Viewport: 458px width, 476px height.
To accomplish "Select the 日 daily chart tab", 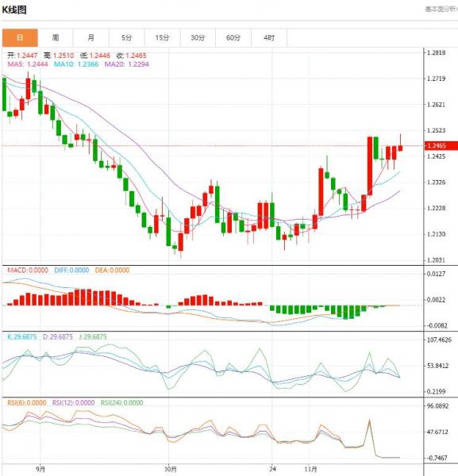I will (x=20, y=37).
